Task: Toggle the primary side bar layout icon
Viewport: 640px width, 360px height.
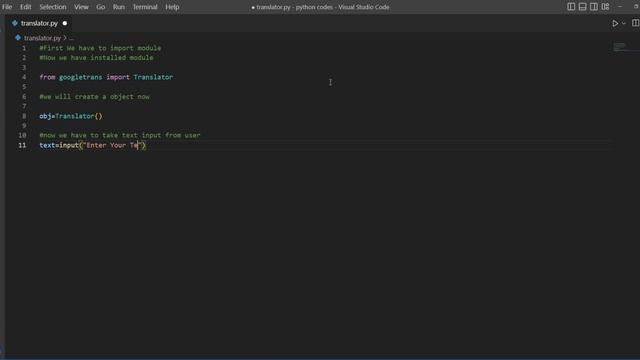Action: pos(571,7)
